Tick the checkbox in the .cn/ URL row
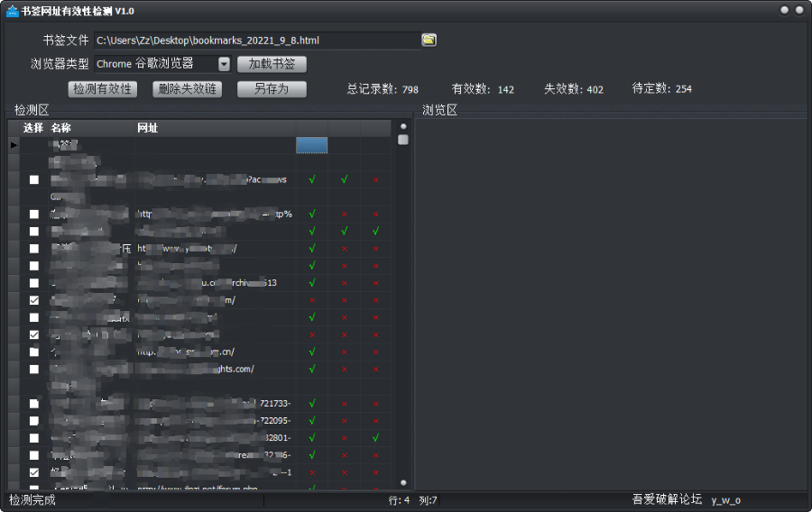This screenshot has height=512, width=812. 34,352
